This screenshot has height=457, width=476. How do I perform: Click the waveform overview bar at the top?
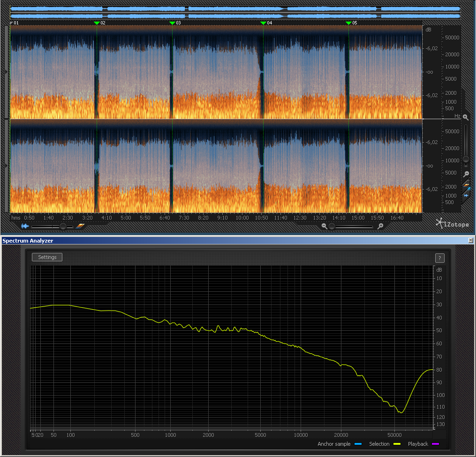tap(234, 12)
